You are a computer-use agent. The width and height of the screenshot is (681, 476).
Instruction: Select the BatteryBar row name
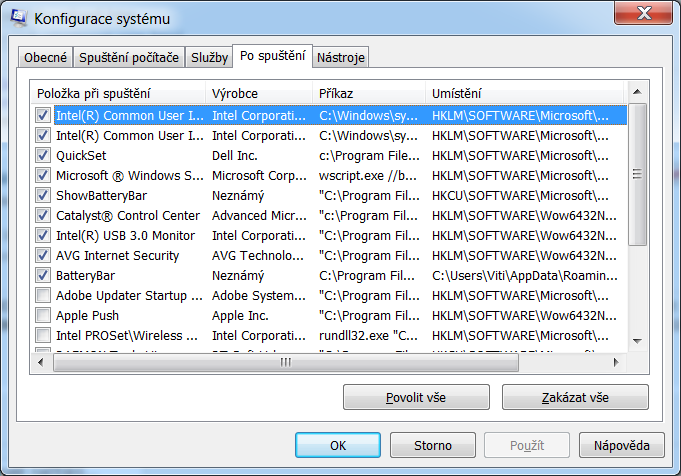[86, 275]
